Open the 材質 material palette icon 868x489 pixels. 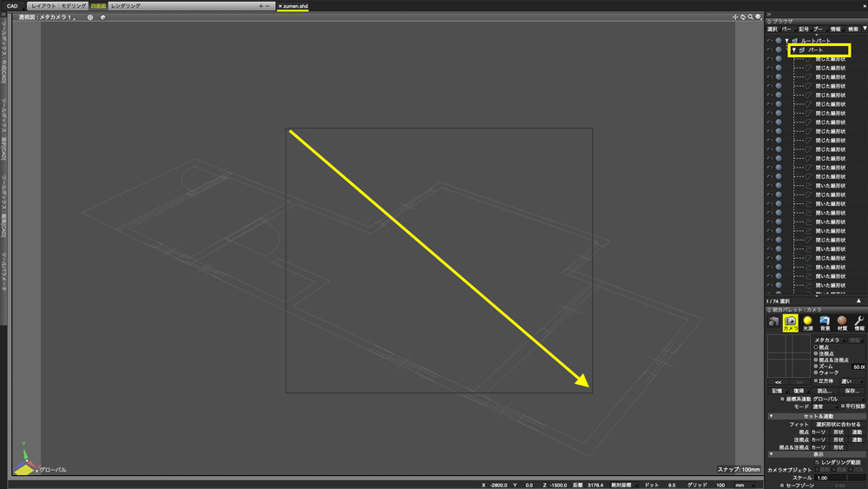tap(842, 321)
